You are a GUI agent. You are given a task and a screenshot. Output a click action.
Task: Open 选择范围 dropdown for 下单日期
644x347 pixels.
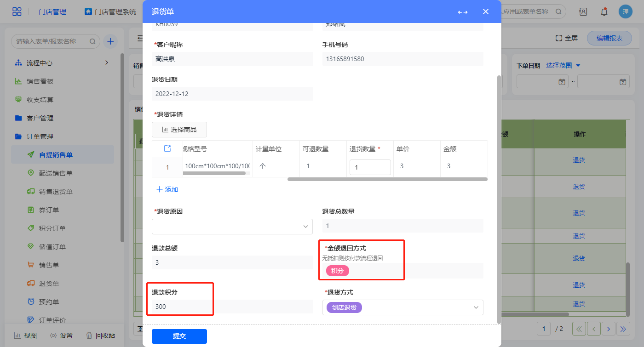pos(563,66)
